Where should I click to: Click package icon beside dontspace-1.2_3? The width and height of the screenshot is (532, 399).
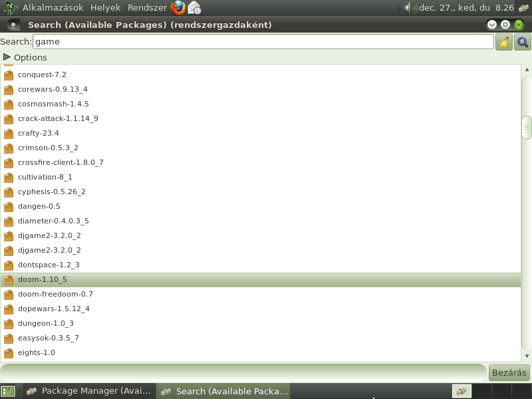[9, 265]
